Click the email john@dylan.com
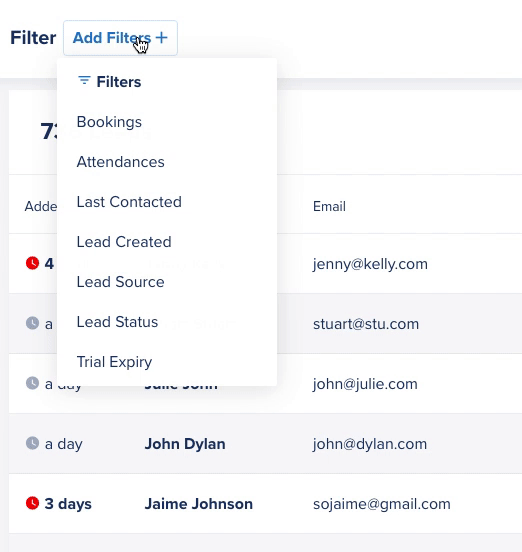The width and height of the screenshot is (522, 552). click(x=370, y=444)
